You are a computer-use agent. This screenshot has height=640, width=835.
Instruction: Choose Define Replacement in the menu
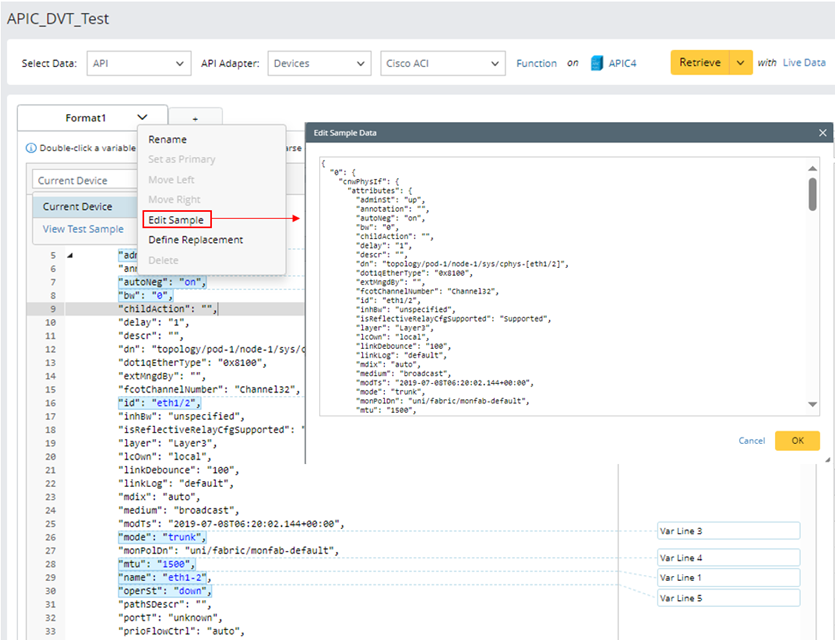196,240
